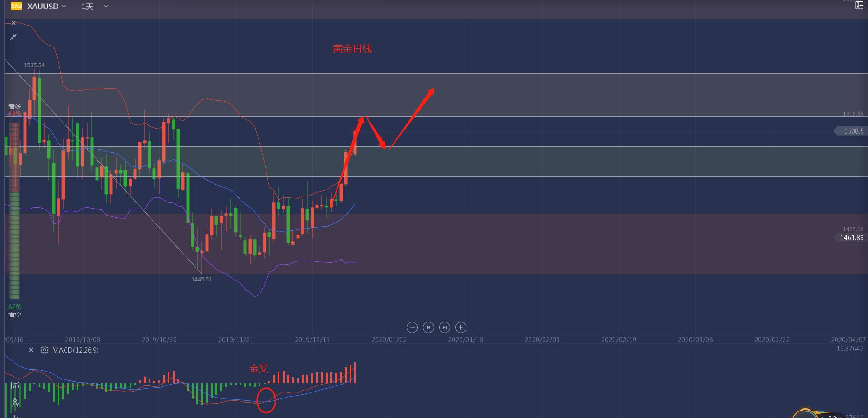Viewport: 868px width, 418px height.
Task: Jump to the earliest candles
Action: [428, 327]
